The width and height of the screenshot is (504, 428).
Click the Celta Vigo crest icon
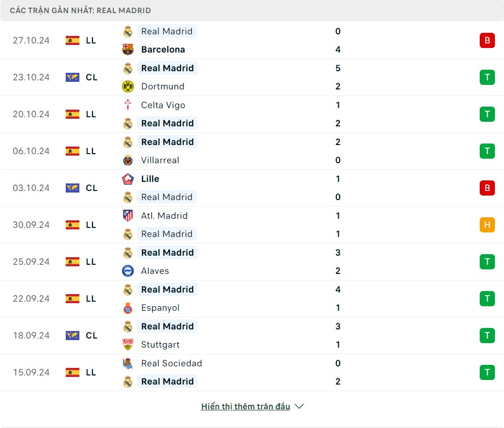pos(128,105)
